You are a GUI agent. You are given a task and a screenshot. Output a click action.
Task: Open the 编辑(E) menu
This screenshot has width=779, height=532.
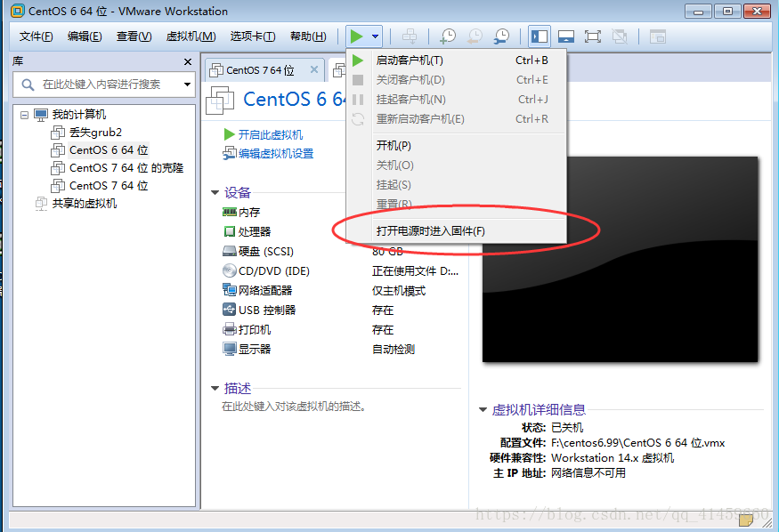coord(85,36)
